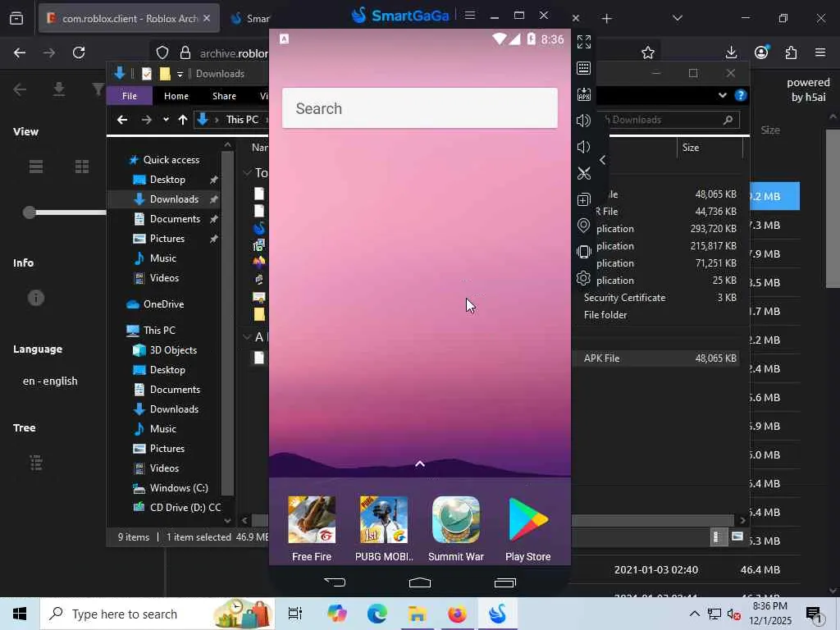Open SmartGaGa keyboard mapping icon
The image size is (840, 630).
pyautogui.click(x=583, y=68)
